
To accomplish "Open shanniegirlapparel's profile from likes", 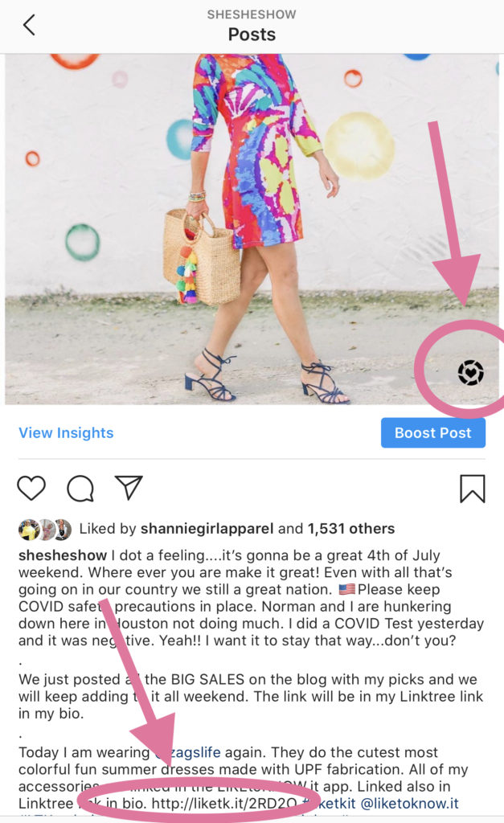I will (207, 529).
